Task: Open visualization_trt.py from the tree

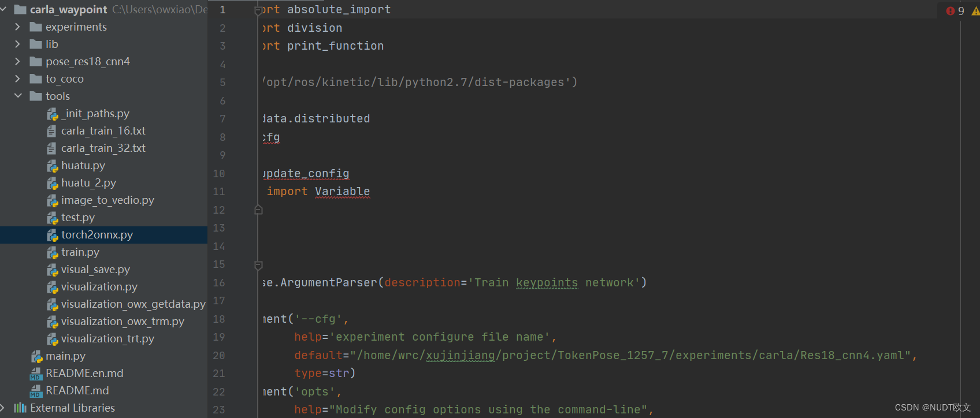Action: click(x=108, y=338)
